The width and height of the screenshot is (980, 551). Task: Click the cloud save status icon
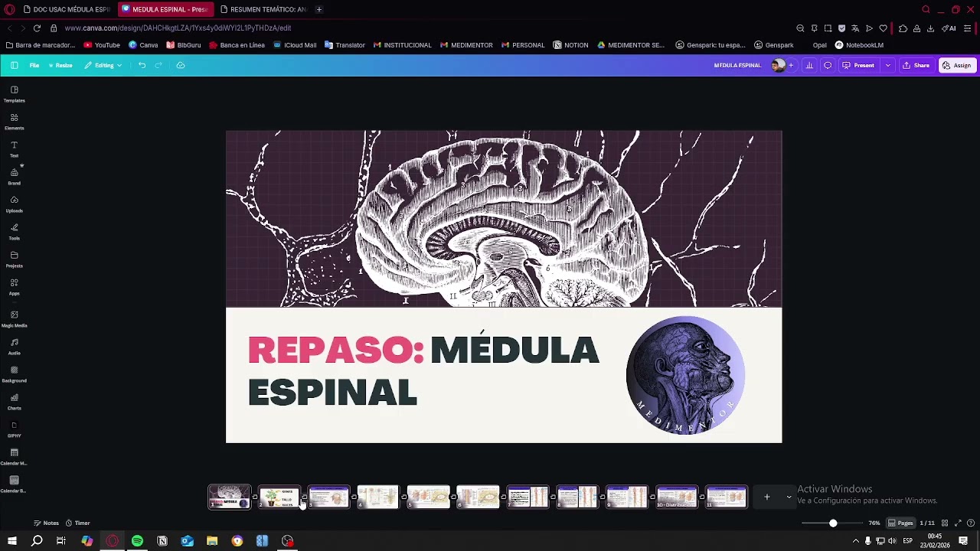click(x=181, y=65)
